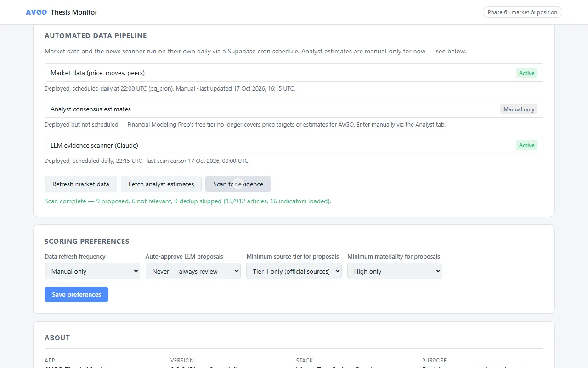The image size is (588, 368).
Task: Open Minimum materiality for proposals dropdown
Action: (x=395, y=271)
